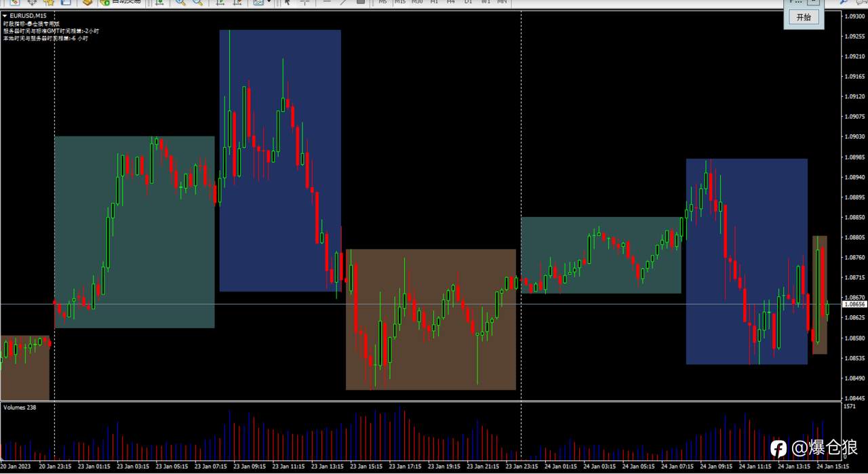Image resolution: width=868 pixels, height=474 pixels.
Task: Click the zoom in magnifier icon
Action: (180, 3)
